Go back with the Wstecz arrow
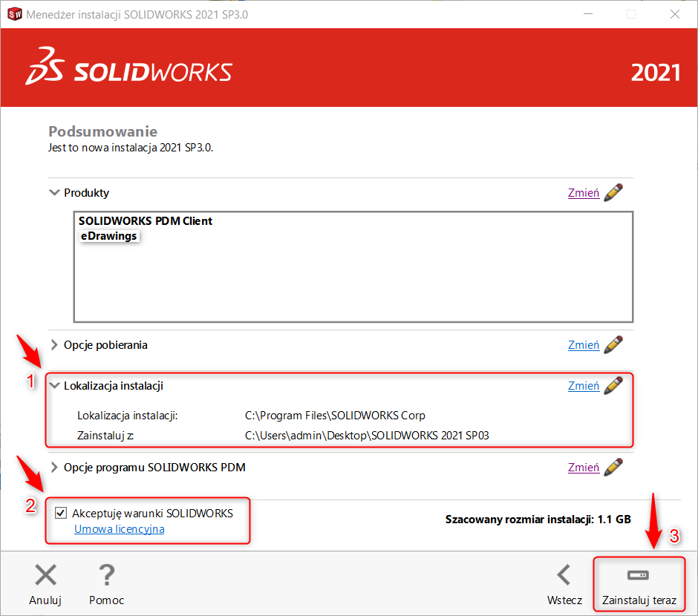 pos(564,575)
